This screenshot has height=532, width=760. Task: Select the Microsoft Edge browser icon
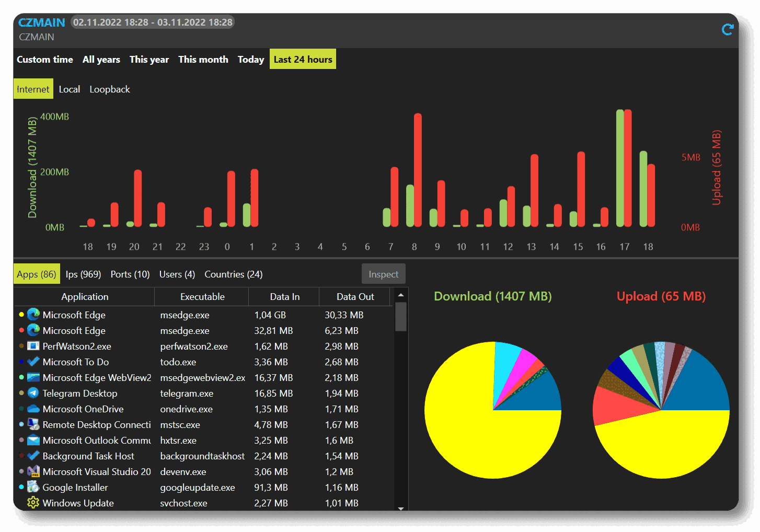click(33, 315)
